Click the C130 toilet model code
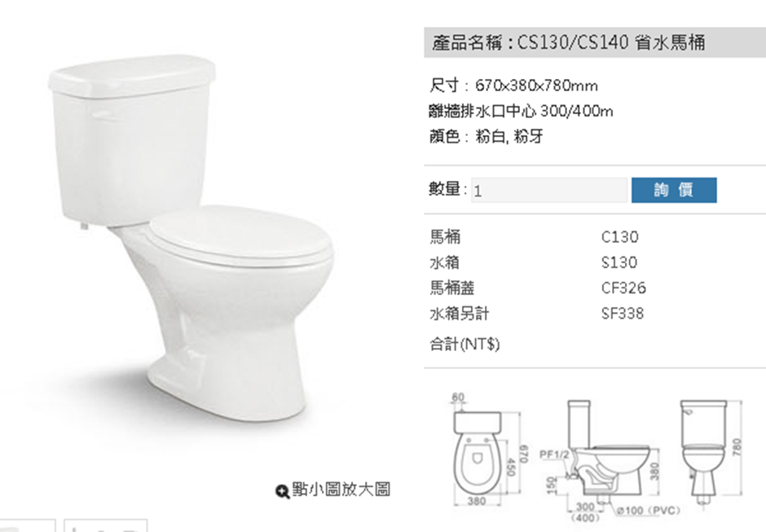This screenshot has width=766, height=532. (619, 237)
